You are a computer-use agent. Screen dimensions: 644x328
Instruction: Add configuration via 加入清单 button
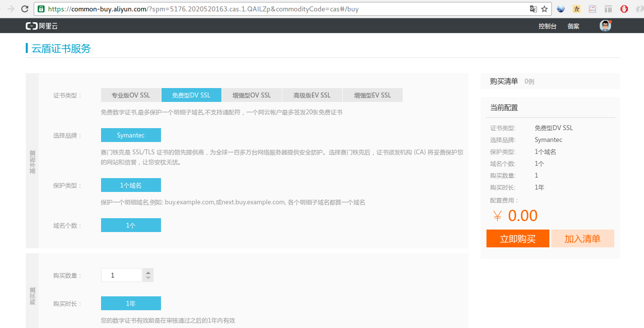(x=583, y=238)
